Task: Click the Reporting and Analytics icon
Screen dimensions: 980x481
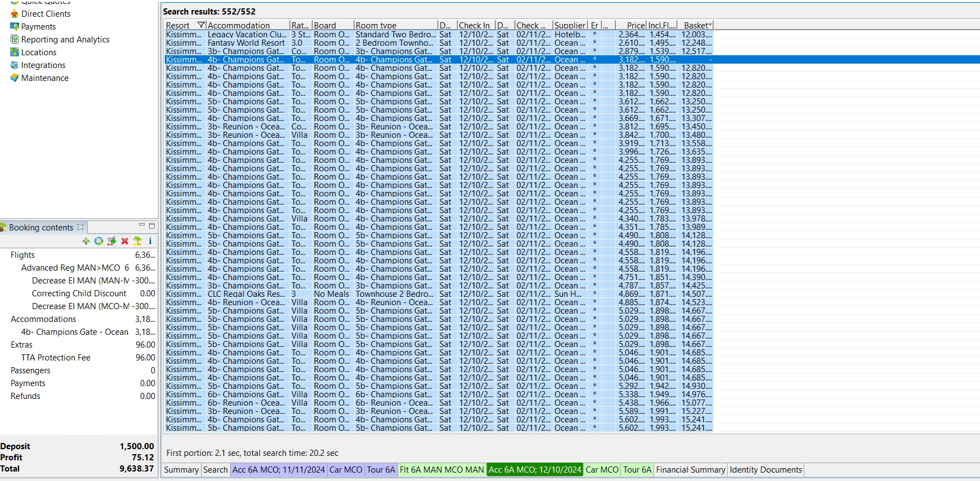Action: (x=15, y=40)
